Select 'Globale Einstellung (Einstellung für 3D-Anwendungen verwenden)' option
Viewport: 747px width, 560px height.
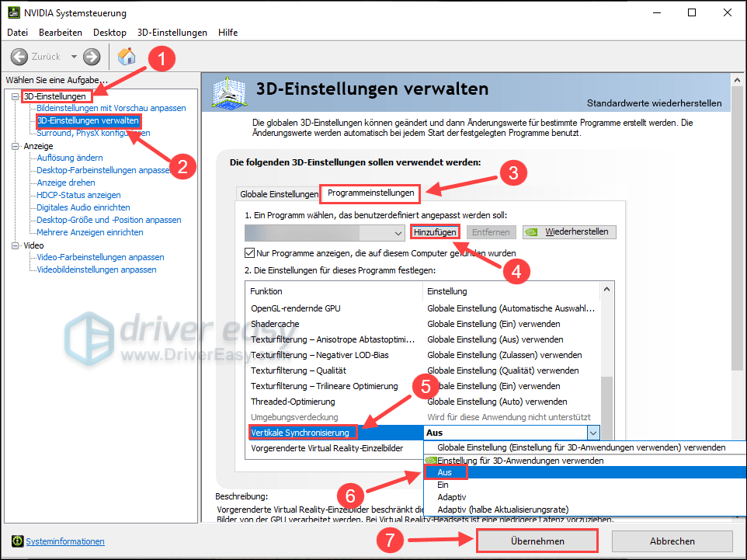(x=585, y=447)
